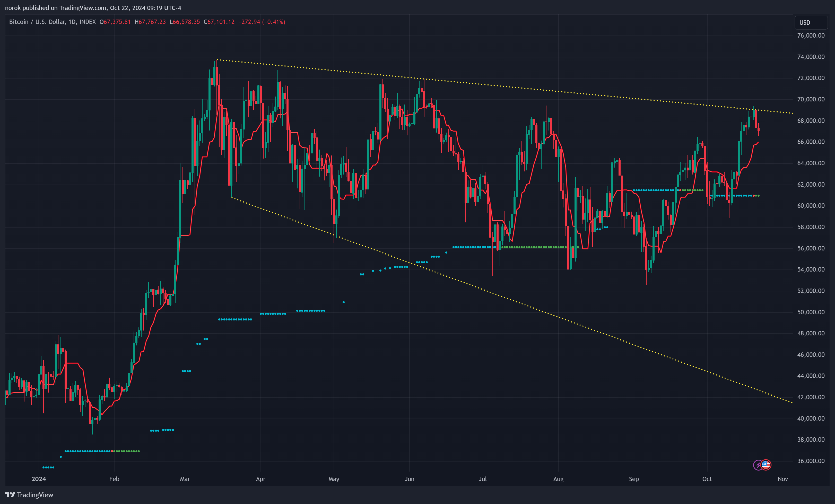Click the 64,000.00 price axis label

[811, 163]
